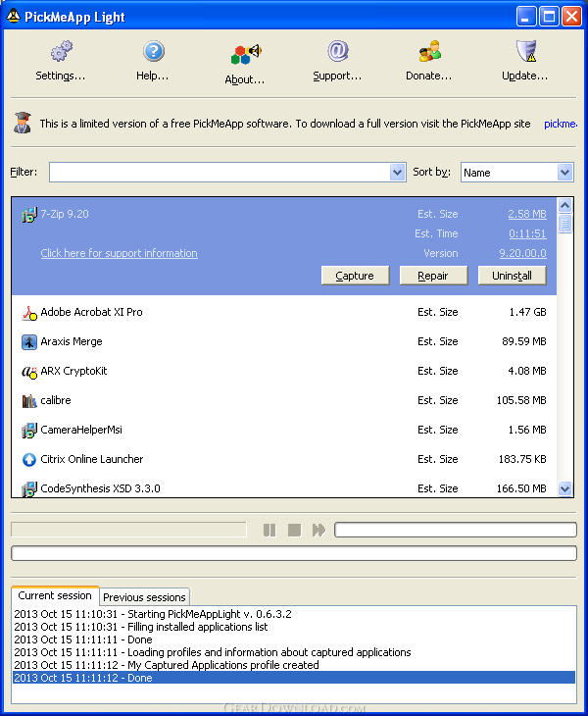This screenshot has height=716, width=588.
Task: Click the long overall progress bar
Action: click(x=294, y=553)
